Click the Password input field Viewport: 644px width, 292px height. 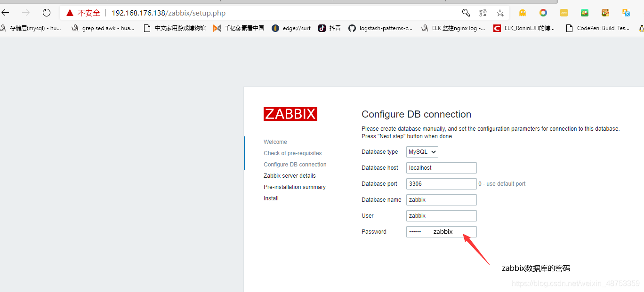coord(442,232)
